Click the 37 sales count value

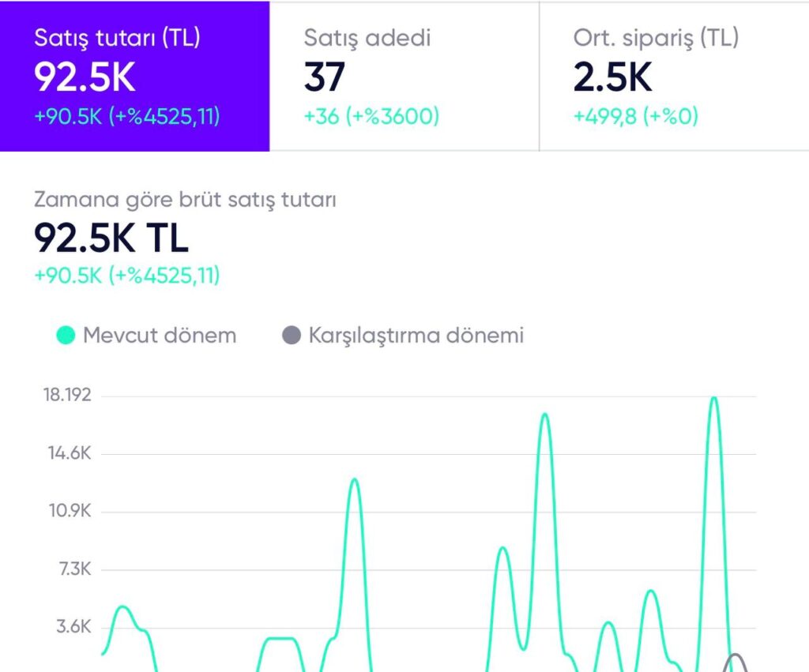click(324, 77)
